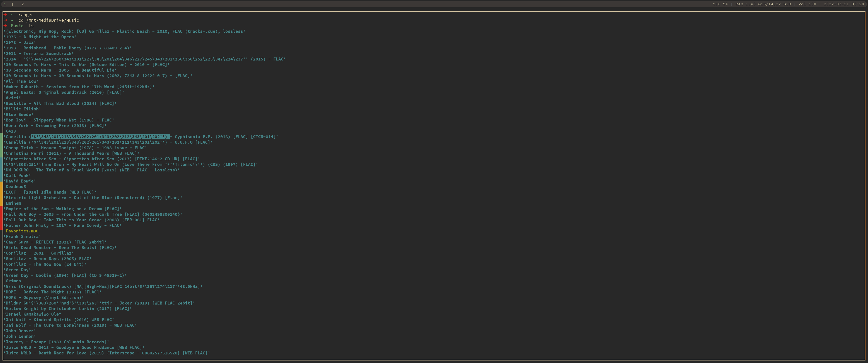Click the 2022-03-21 06:28 date and time
This screenshot has height=363, width=868.
click(844, 4)
